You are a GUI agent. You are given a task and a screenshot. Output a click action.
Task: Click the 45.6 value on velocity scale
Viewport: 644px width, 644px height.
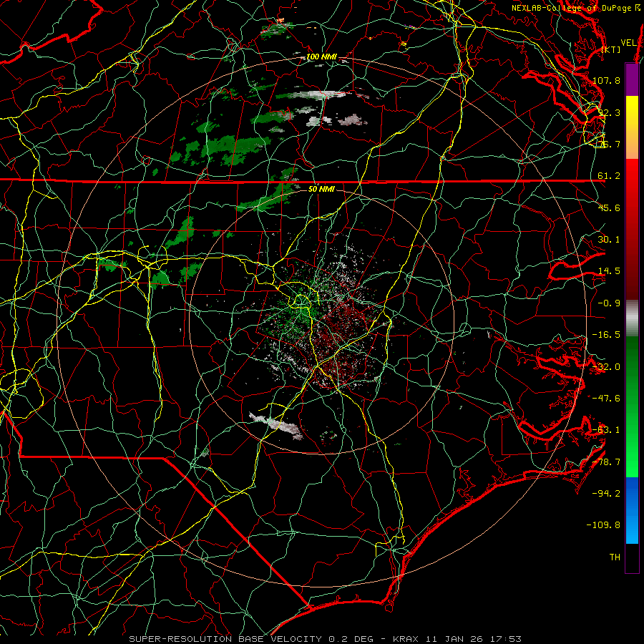click(x=609, y=208)
